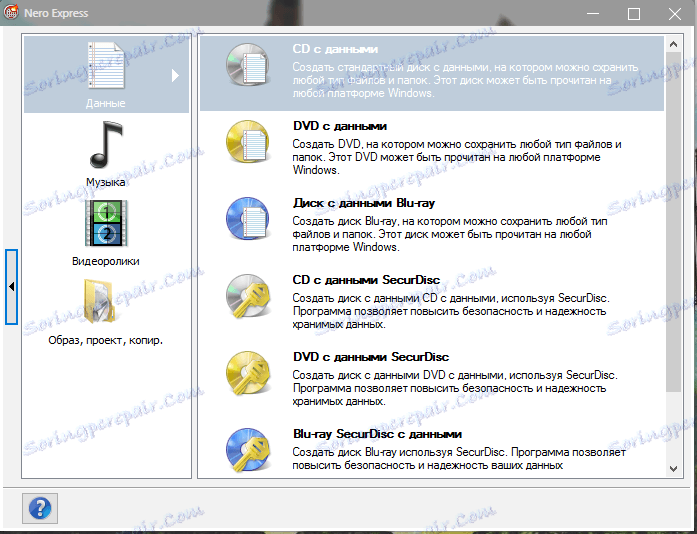Select the Данные category label
The image size is (697, 534).
point(105,103)
